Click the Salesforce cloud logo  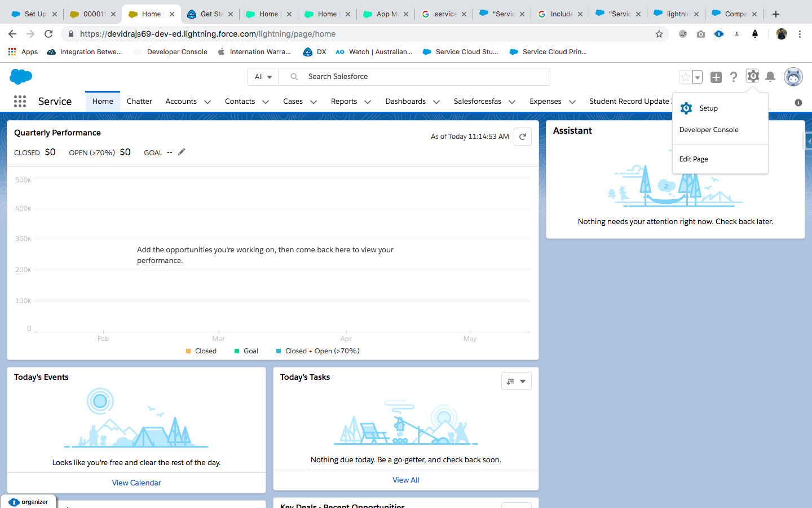click(x=21, y=76)
